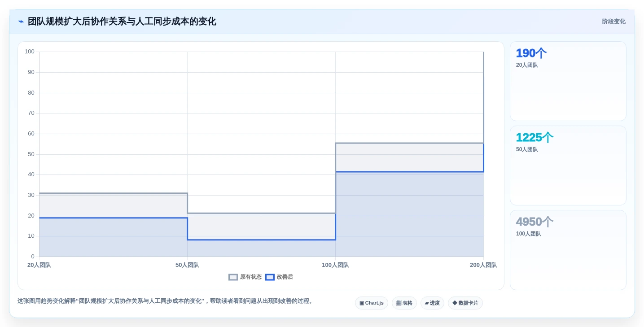The width and height of the screenshot is (644, 327).
Task: Click the 进度 tag
Action: [432, 303]
